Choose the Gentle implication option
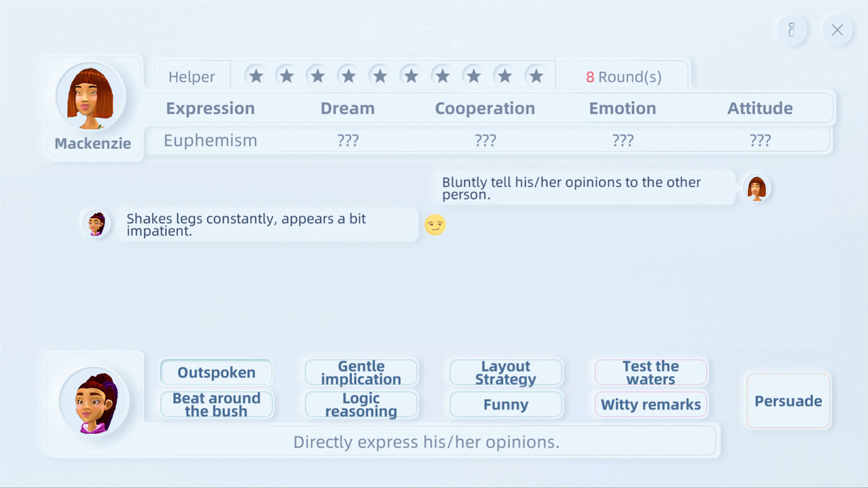 pos(361,372)
